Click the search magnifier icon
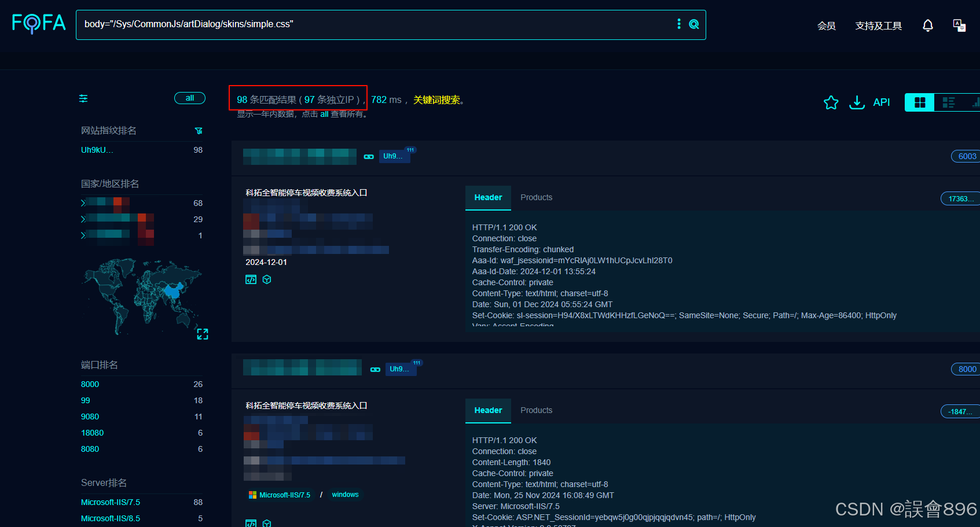Viewport: 980px width, 527px height. [694, 24]
